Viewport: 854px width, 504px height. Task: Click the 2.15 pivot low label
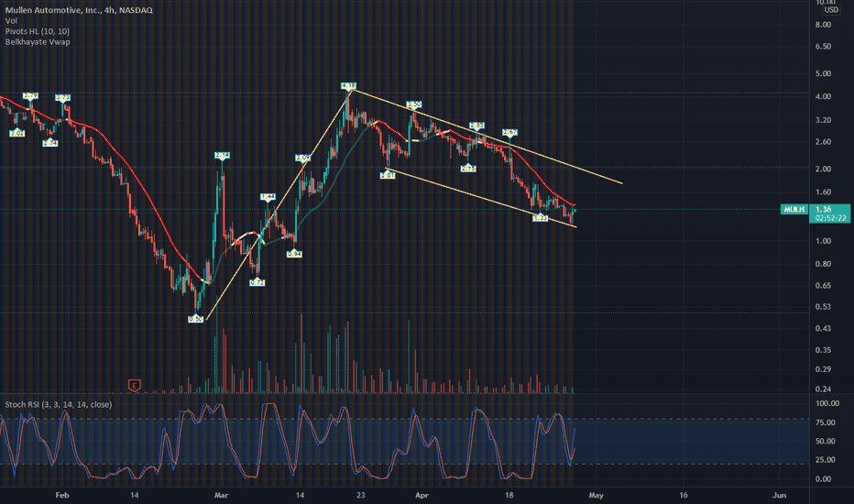coord(468,169)
